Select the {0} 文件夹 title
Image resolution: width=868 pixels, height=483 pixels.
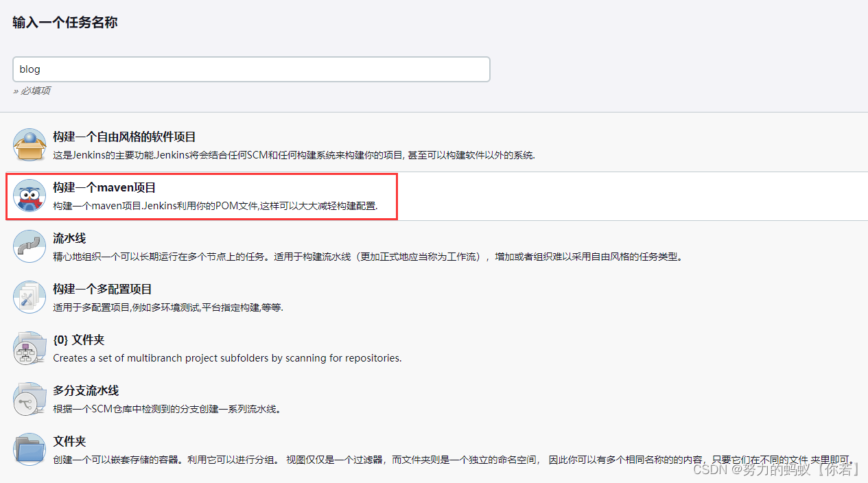[79, 340]
